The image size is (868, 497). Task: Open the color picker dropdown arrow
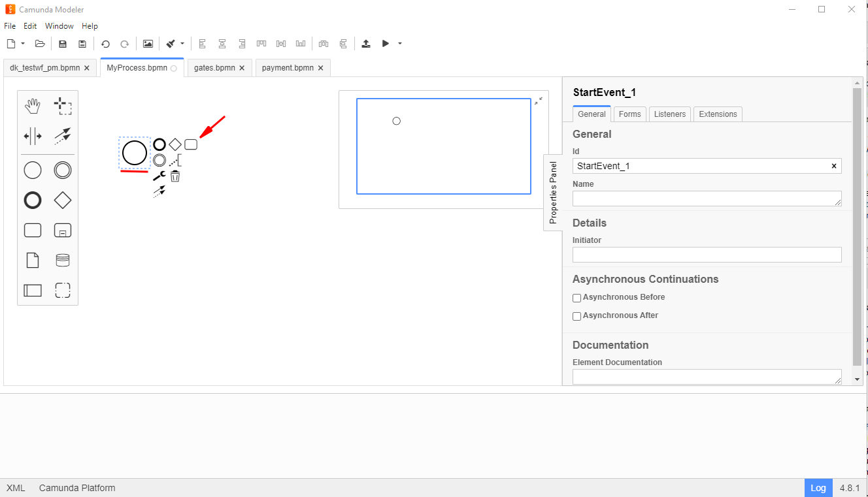click(x=182, y=44)
